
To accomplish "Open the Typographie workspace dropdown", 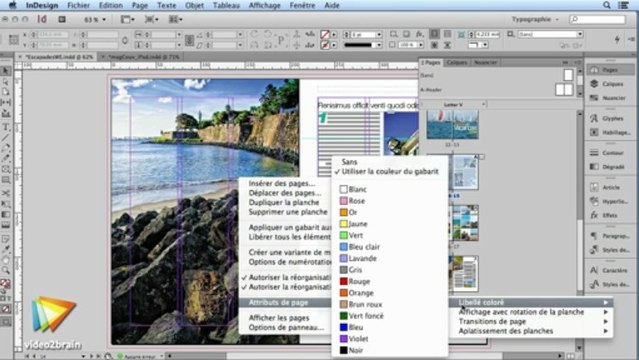I will click(x=535, y=19).
